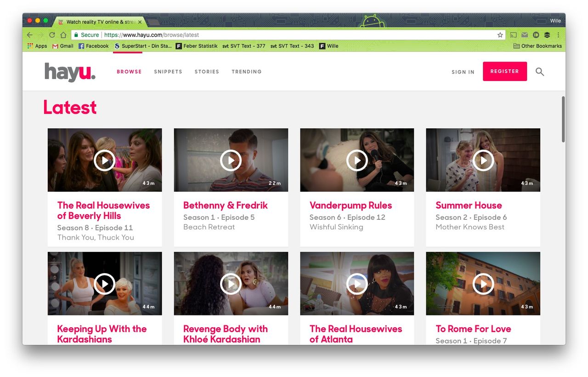
Task: Open the search magnifier icon
Action: [x=540, y=72]
